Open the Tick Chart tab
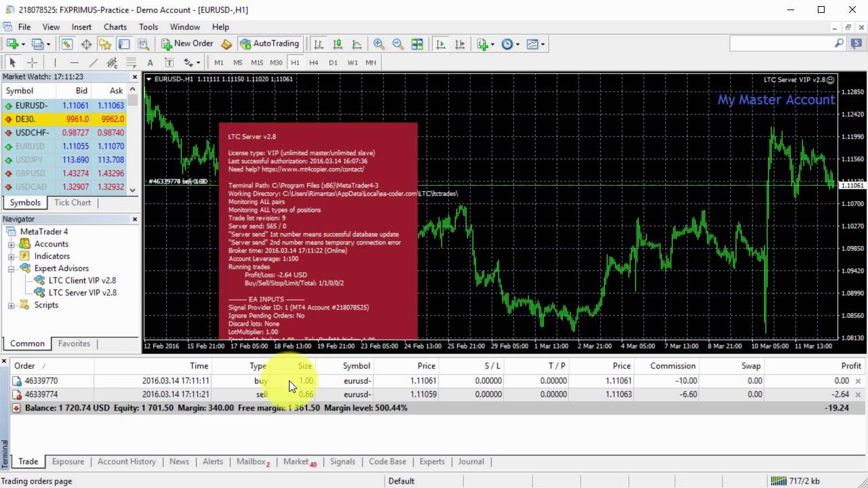Screen dimensions: 868x488 (73, 203)
